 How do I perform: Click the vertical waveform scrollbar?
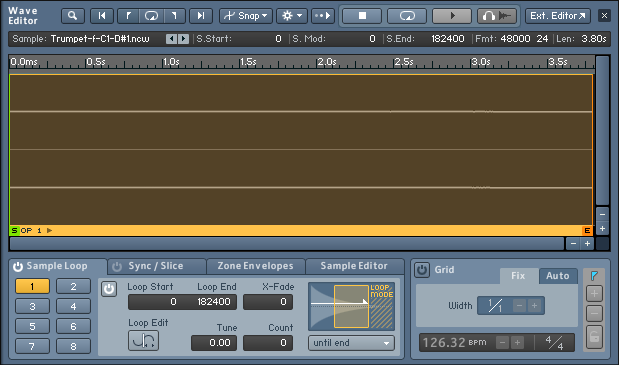tap(602, 131)
